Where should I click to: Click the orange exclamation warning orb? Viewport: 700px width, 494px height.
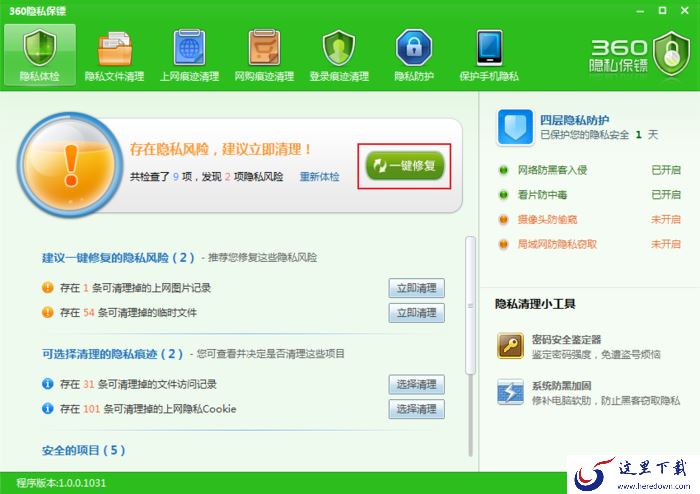pyautogui.click(x=70, y=165)
